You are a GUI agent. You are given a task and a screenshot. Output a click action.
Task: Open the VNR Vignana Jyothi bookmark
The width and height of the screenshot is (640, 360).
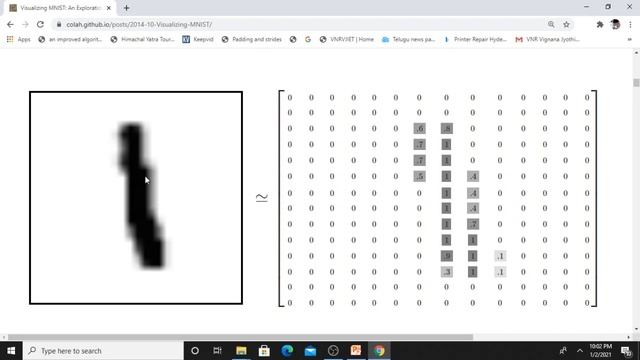pos(548,39)
